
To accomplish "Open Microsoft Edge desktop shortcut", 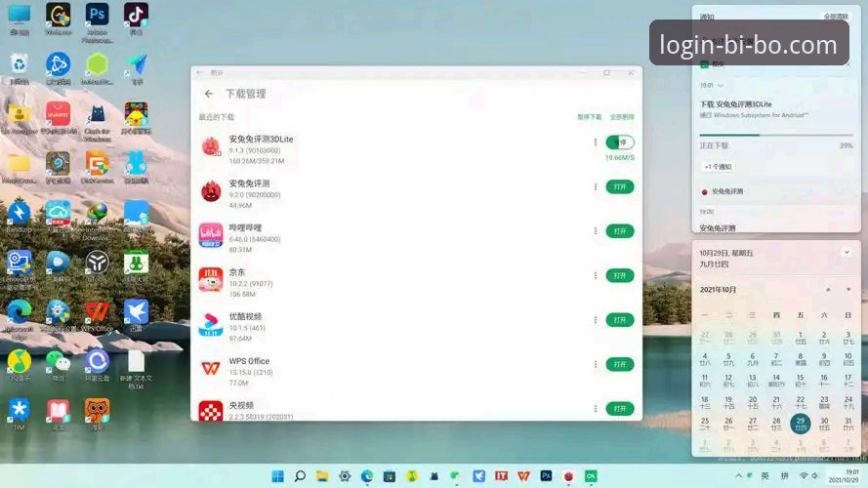I will pyautogui.click(x=19, y=321).
